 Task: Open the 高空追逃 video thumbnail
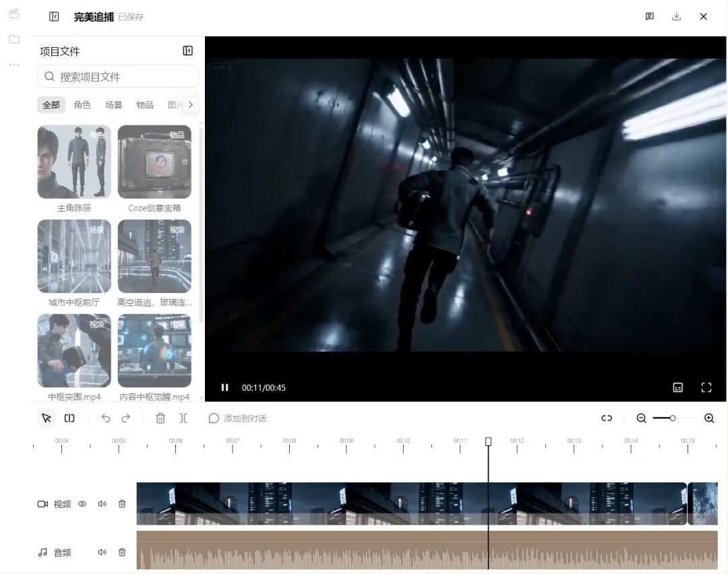(154, 256)
